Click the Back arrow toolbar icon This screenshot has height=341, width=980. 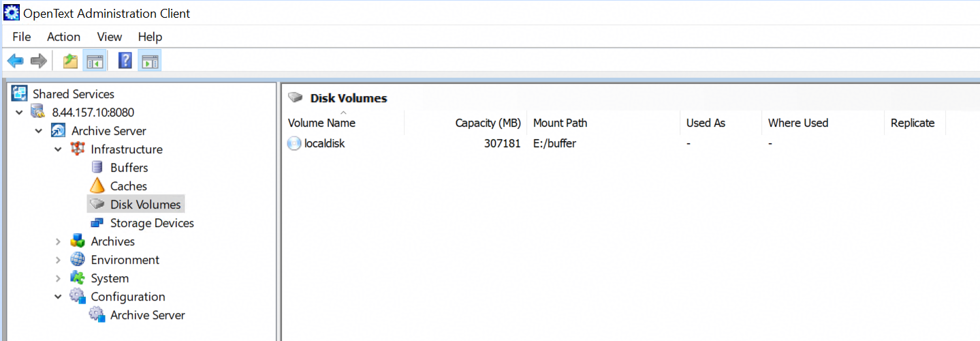pos(15,61)
